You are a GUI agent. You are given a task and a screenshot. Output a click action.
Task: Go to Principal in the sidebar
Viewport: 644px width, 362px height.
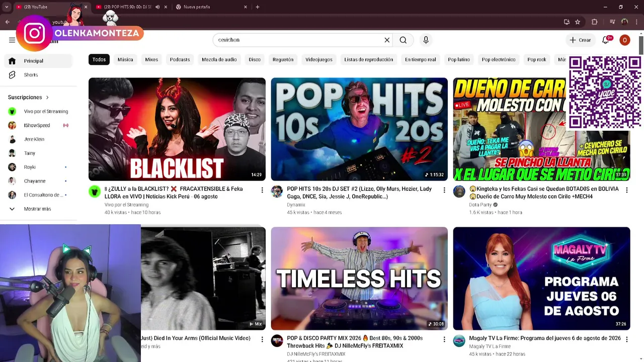click(x=38, y=61)
